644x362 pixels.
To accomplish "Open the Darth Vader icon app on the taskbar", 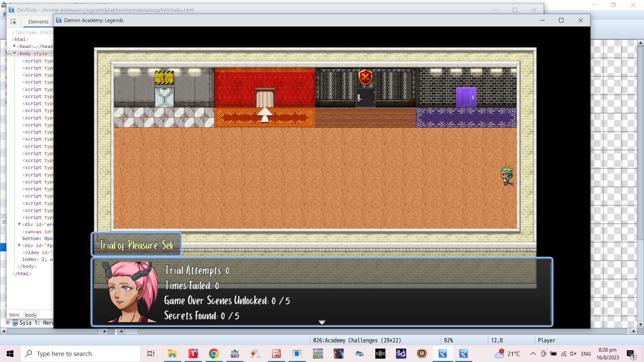I will (339, 354).
